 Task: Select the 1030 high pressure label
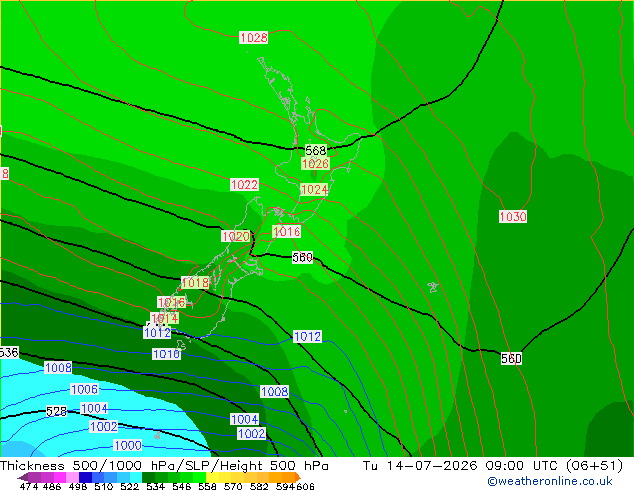[513, 217]
